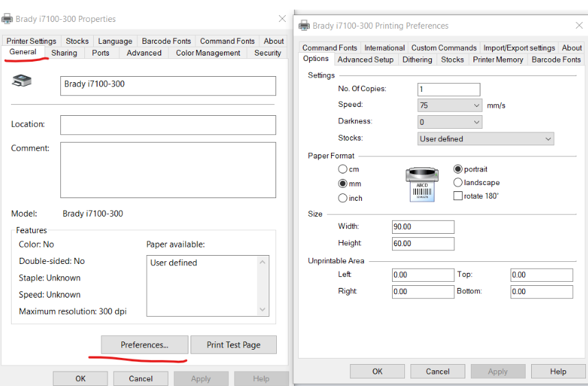The width and height of the screenshot is (588, 386).
Task: Select the cm unit radio button
Action: coord(343,169)
